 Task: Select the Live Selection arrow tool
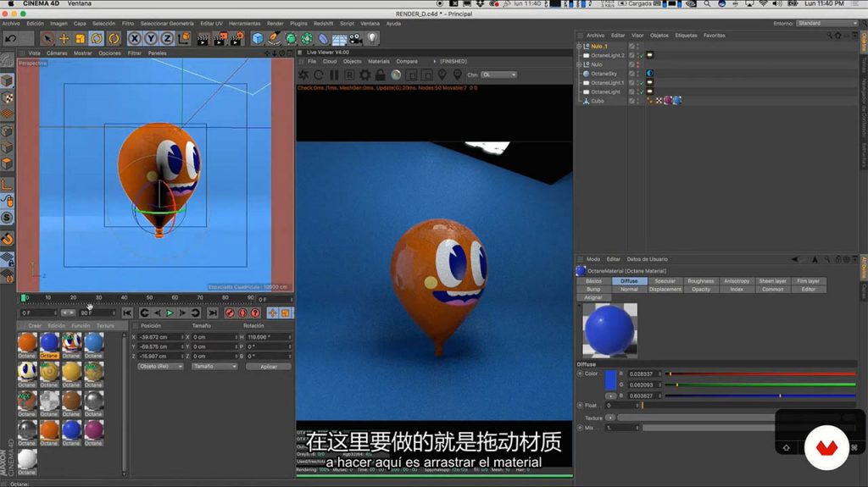point(47,38)
